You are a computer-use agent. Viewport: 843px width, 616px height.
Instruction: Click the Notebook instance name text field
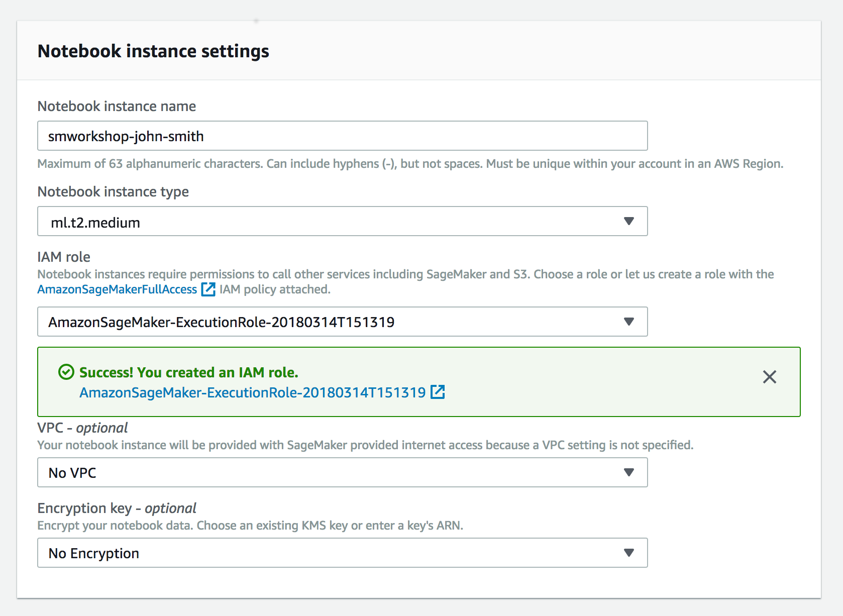pyautogui.click(x=342, y=136)
